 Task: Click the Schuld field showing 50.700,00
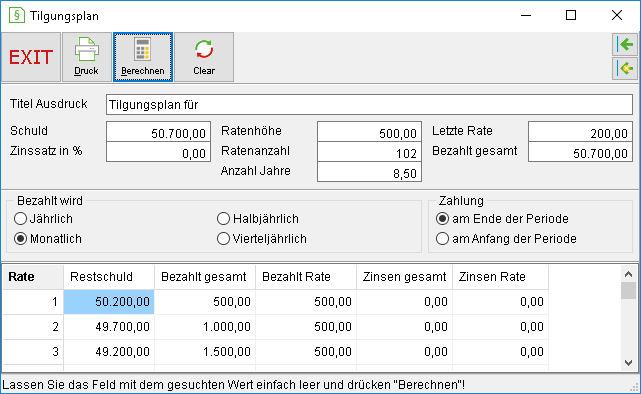(158, 132)
